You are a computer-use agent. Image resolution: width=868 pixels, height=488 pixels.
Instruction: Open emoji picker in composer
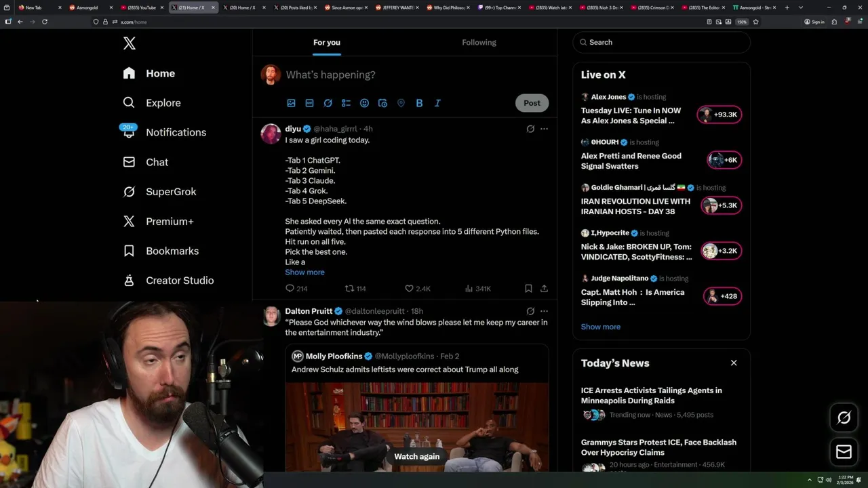pyautogui.click(x=364, y=103)
